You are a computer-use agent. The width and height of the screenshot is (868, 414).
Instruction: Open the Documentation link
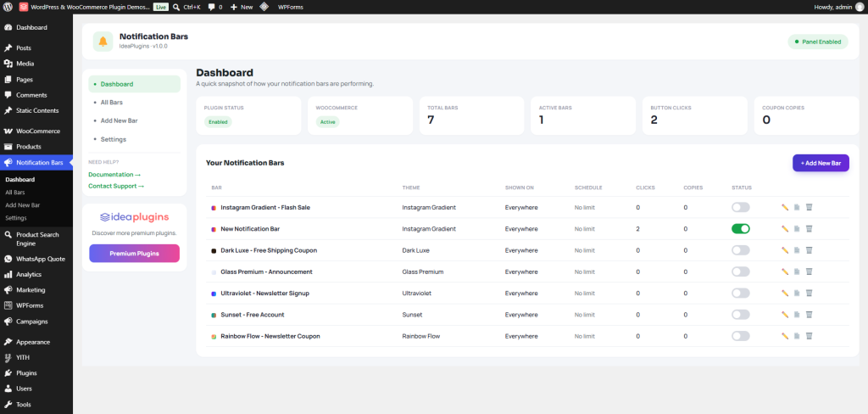pyautogui.click(x=114, y=175)
